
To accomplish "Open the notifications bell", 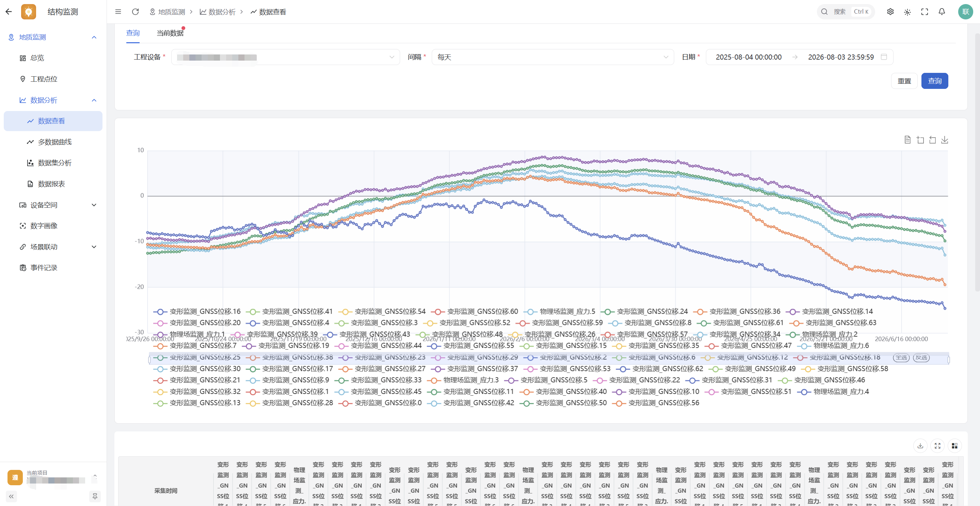I will click(x=942, y=12).
